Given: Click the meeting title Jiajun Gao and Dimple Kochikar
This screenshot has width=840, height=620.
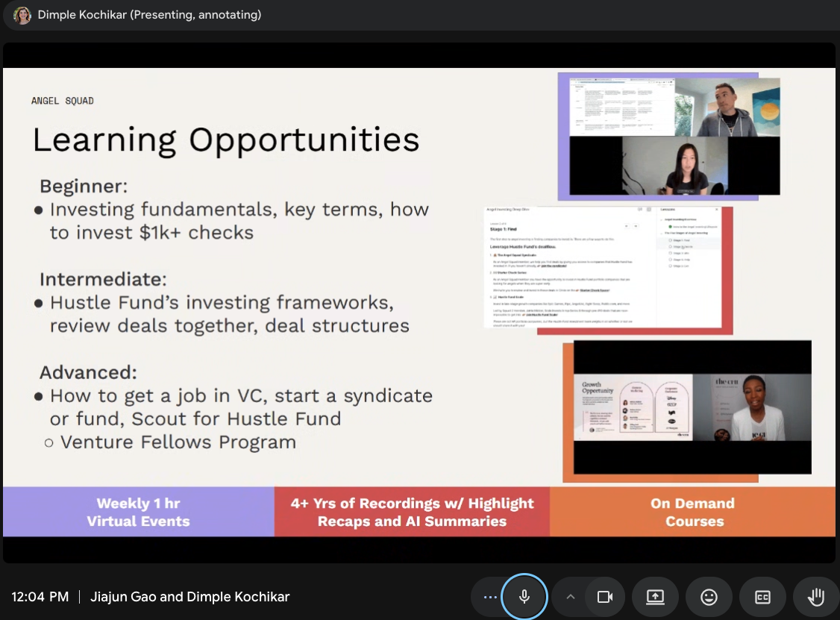Looking at the screenshot, I should point(189,597).
